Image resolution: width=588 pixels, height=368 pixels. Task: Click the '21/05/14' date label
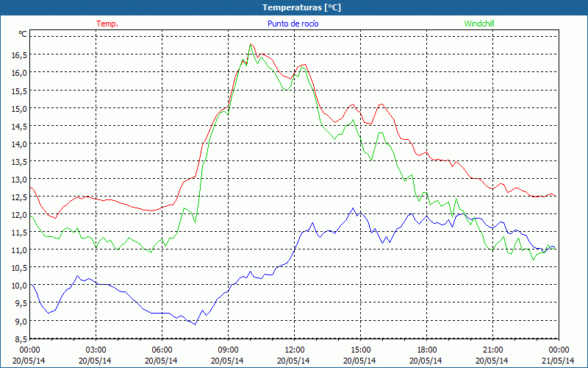(x=558, y=361)
